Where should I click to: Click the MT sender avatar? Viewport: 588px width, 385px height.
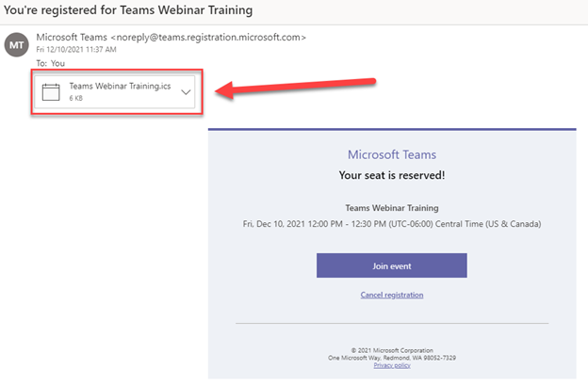[16, 44]
